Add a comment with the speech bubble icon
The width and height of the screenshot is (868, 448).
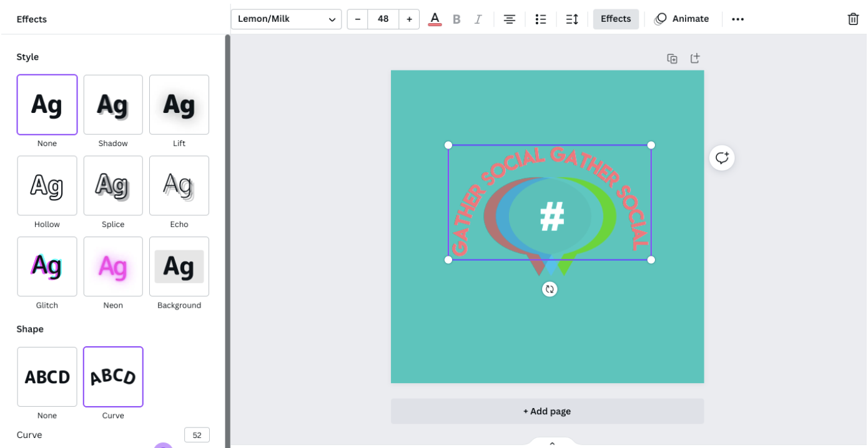point(722,158)
